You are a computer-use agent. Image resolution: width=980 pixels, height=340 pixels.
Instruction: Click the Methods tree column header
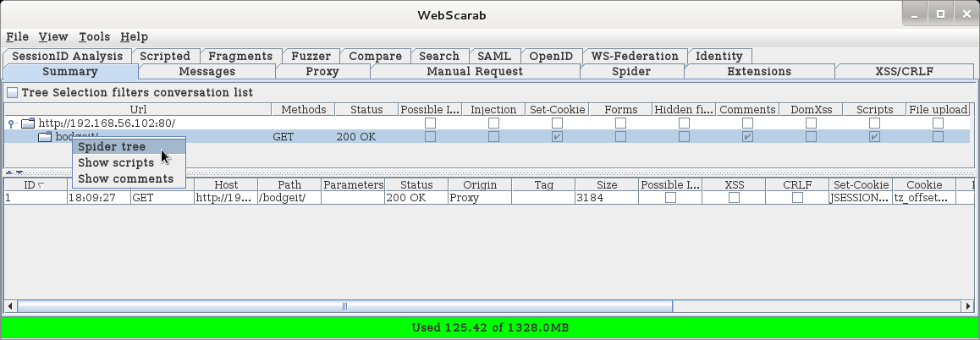coord(304,110)
